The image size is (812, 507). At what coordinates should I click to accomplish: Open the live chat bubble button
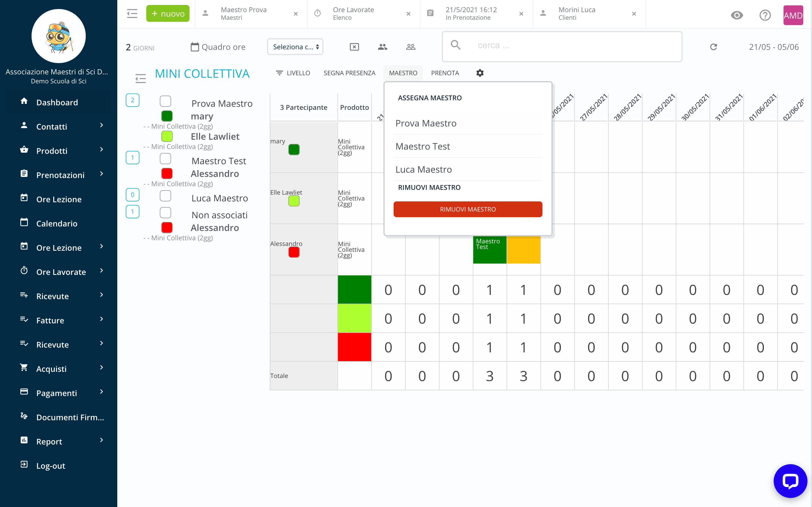(790, 481)
